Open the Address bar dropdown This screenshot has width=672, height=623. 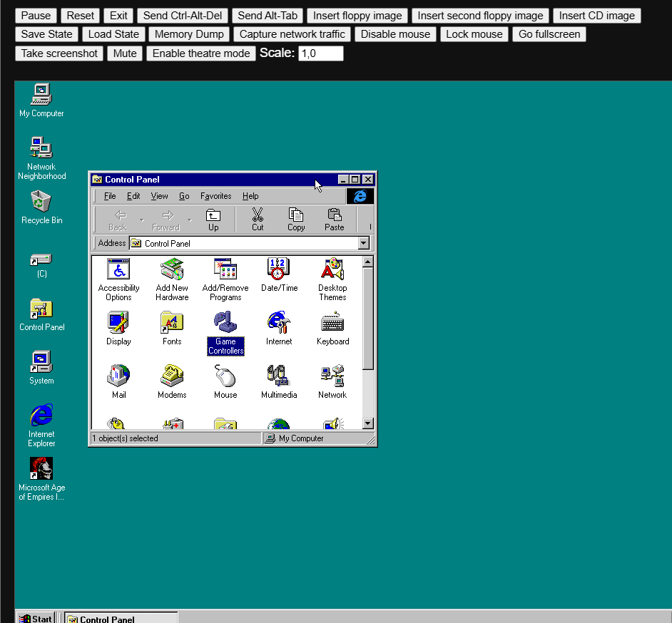(364, 242)
